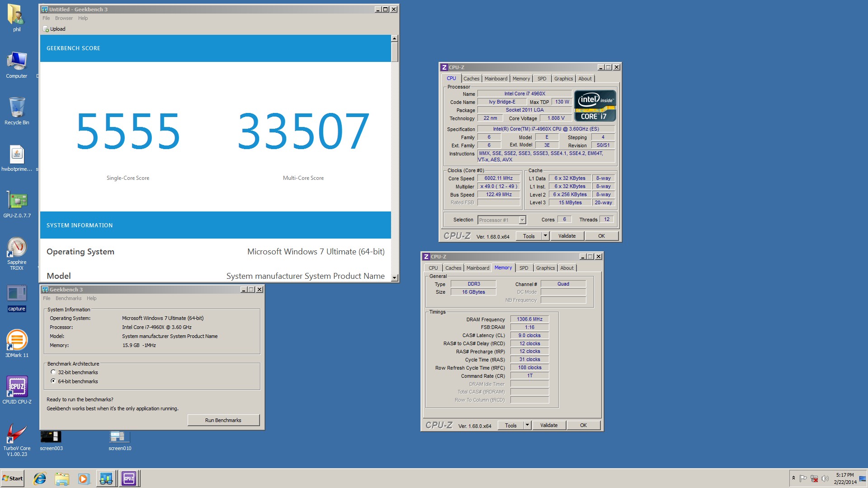Switch to CPU tab in lower CPU-Z
This screenshot has height=488, width=868.
(x=433, y=268)
